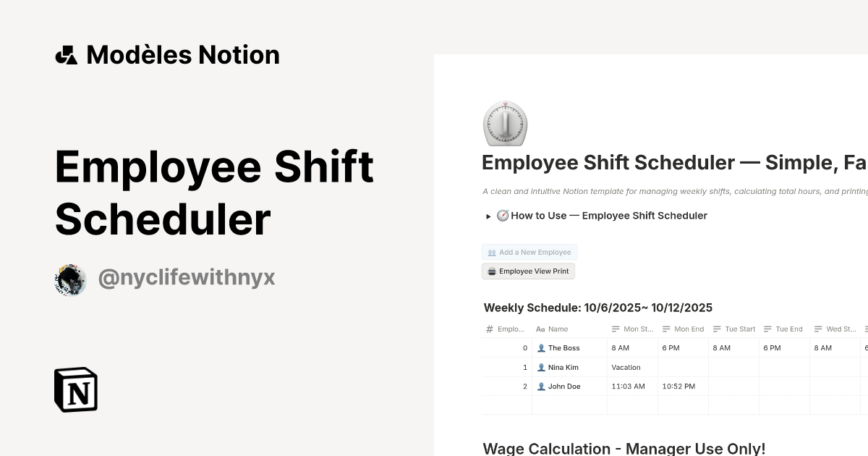Select the Vacation cell for Nina Kim

pyautogui.click(x=626, y=367)
